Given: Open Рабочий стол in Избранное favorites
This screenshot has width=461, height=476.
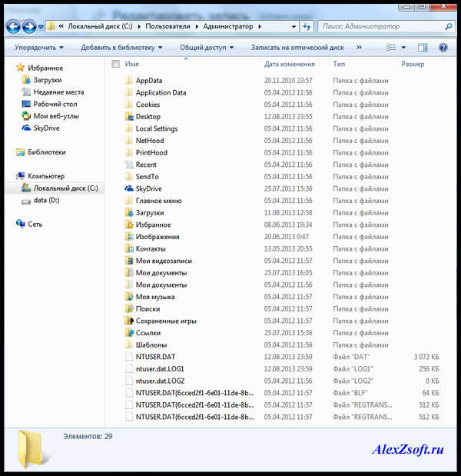Looking at the screenshot, I should [55, 104].
